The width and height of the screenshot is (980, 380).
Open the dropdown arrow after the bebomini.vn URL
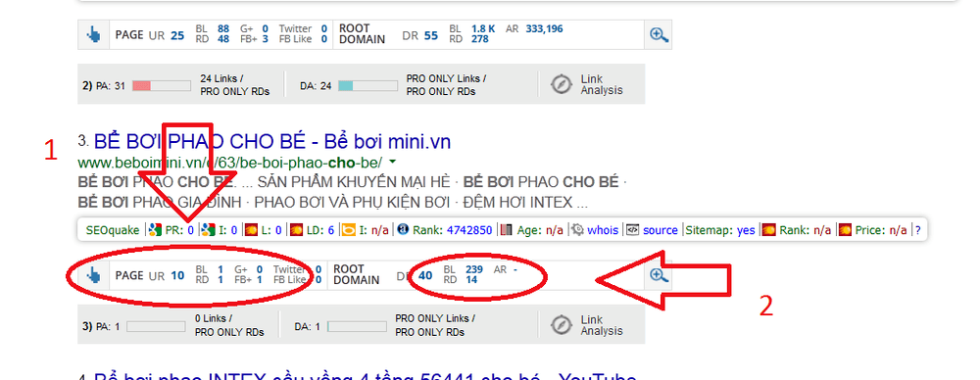pyautogui.click(x=393, y=163)
